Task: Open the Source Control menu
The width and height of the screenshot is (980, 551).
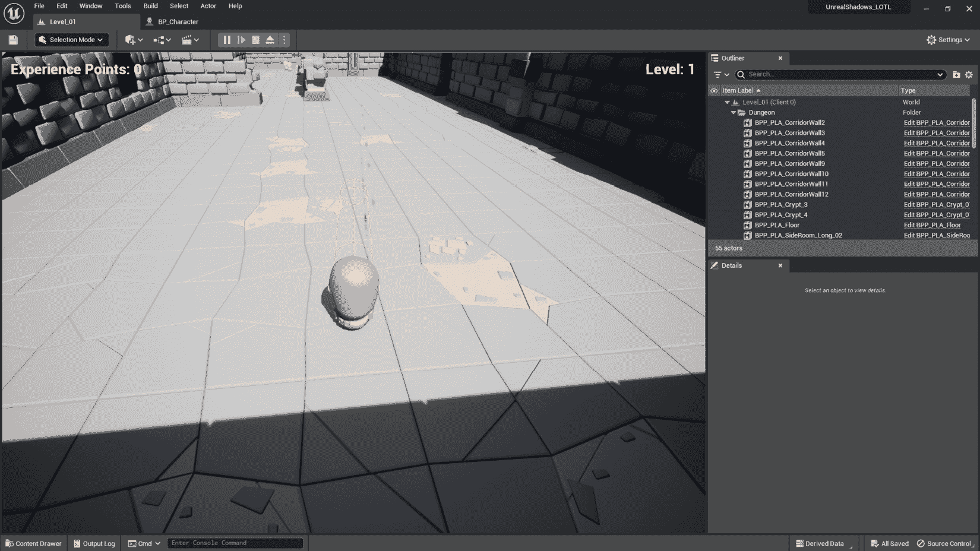Action: click(946, 543)
